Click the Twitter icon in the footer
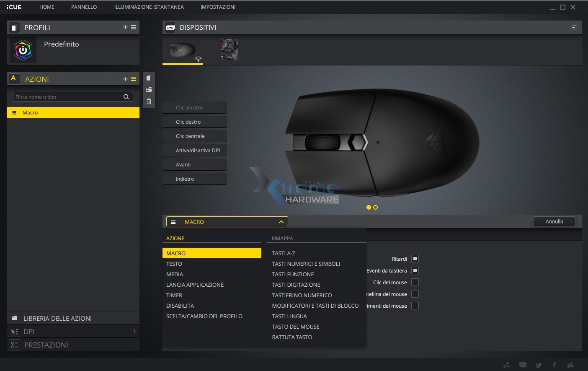 click(x=539, y=365)
